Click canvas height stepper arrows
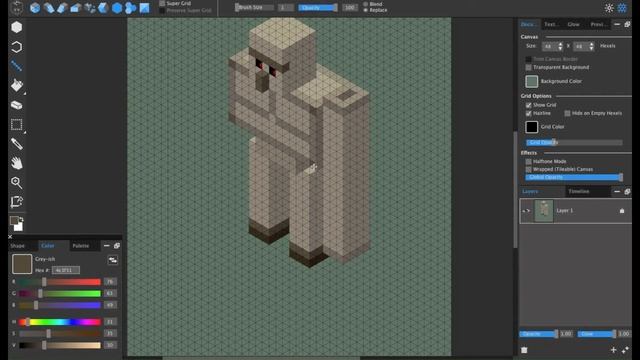 pyautogui.click(x=591, y=47)
